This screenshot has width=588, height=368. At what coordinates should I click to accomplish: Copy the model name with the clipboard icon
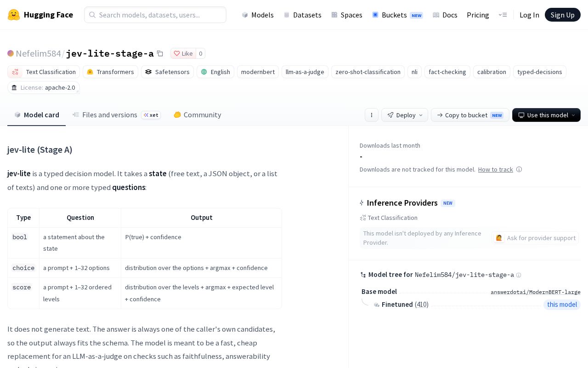click(x=160, y=53)
